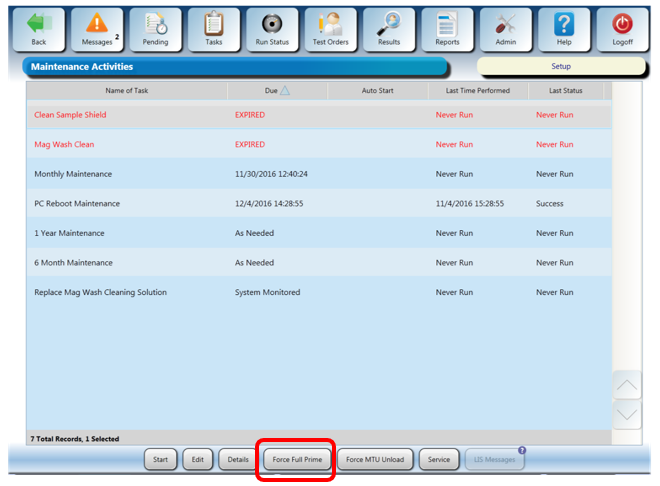Open the Run Status icon
This screenshot has width=660, height=486.
coord(272,25)
